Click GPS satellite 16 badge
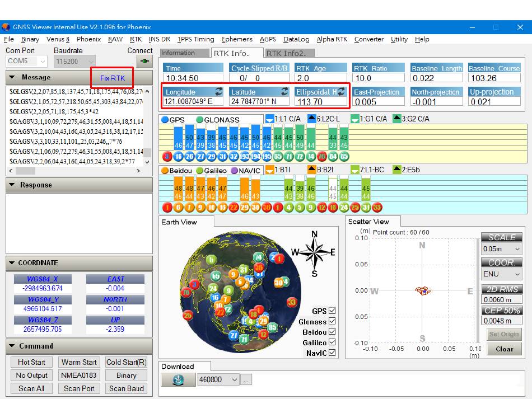 pyautogui.click(x=179, y=157)
